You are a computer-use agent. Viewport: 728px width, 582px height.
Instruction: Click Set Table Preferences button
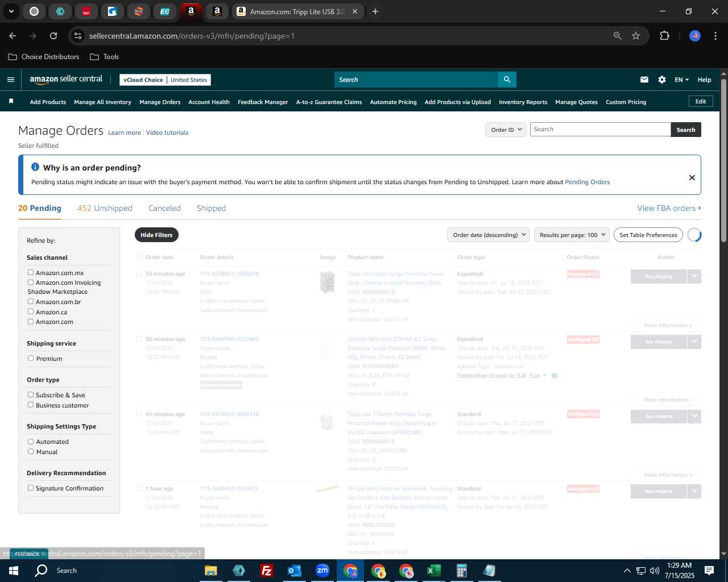click(648, 235)
